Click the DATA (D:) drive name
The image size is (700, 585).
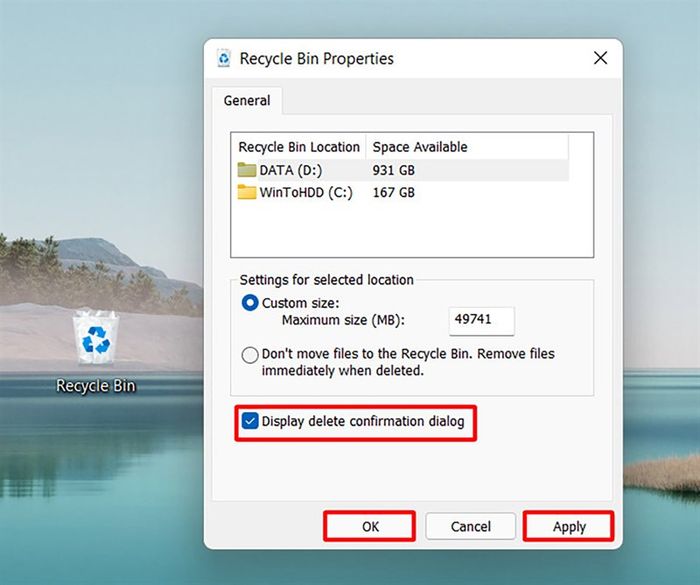(291, 170)
